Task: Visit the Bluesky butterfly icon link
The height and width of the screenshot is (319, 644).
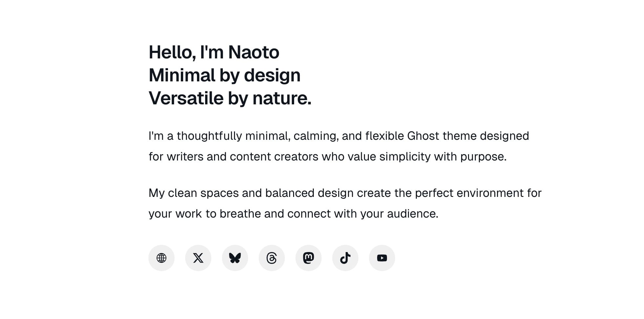Action: tap(235, 258)
